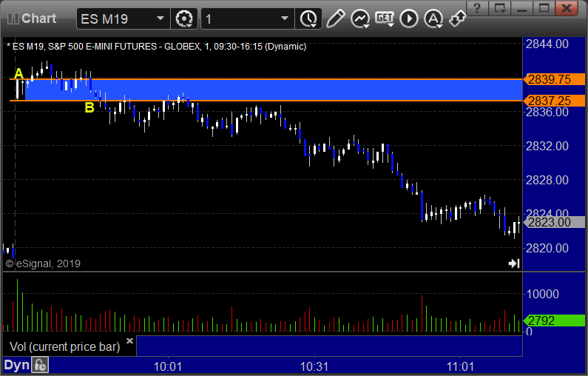Screen dimensions: 588x376
Task: Click the 10000 volume axis label
Action: coord(543,294)
